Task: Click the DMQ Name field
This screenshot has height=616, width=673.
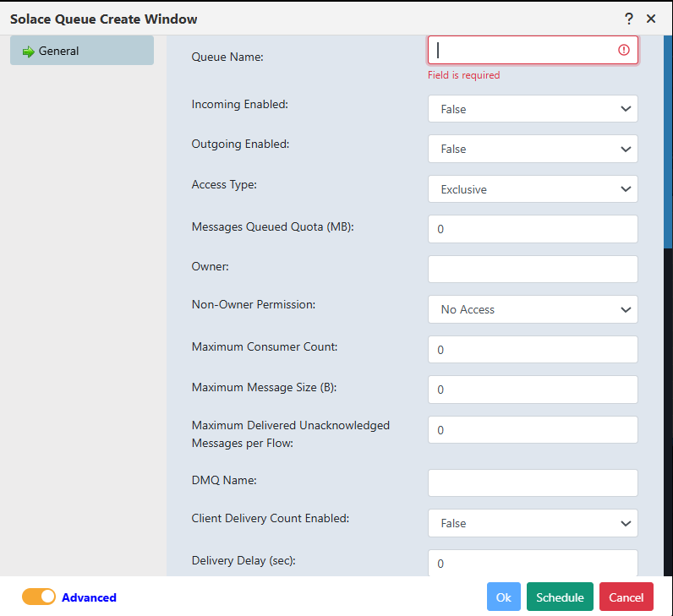Action: click(x=533, y=483)
